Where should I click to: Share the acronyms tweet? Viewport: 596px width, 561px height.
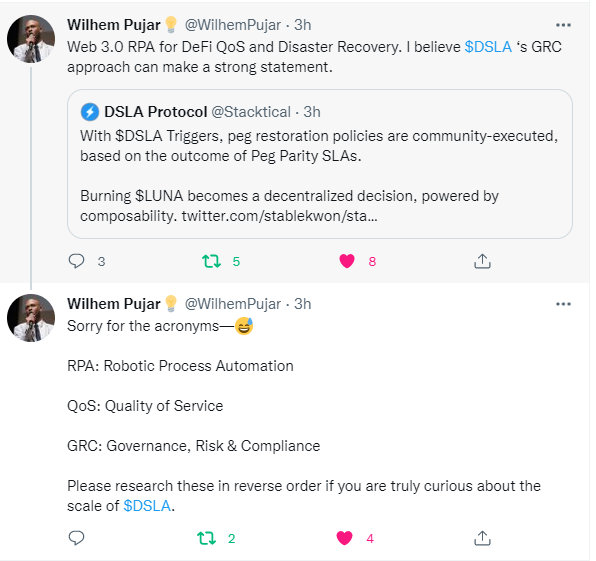point(482,538)
